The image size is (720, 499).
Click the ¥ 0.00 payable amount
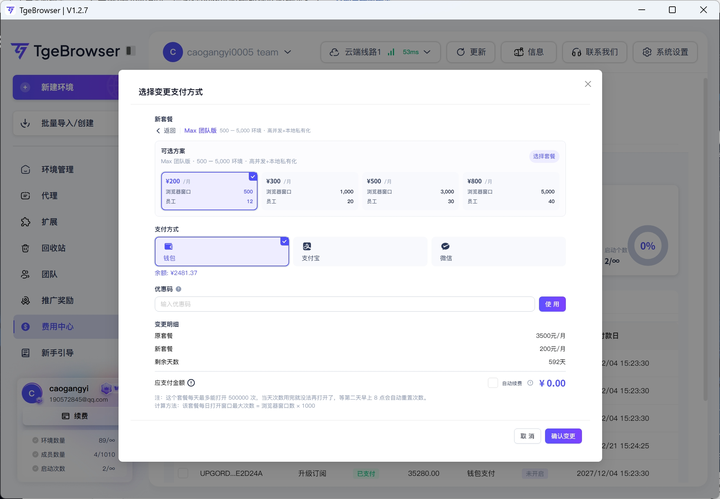(552, 383)
